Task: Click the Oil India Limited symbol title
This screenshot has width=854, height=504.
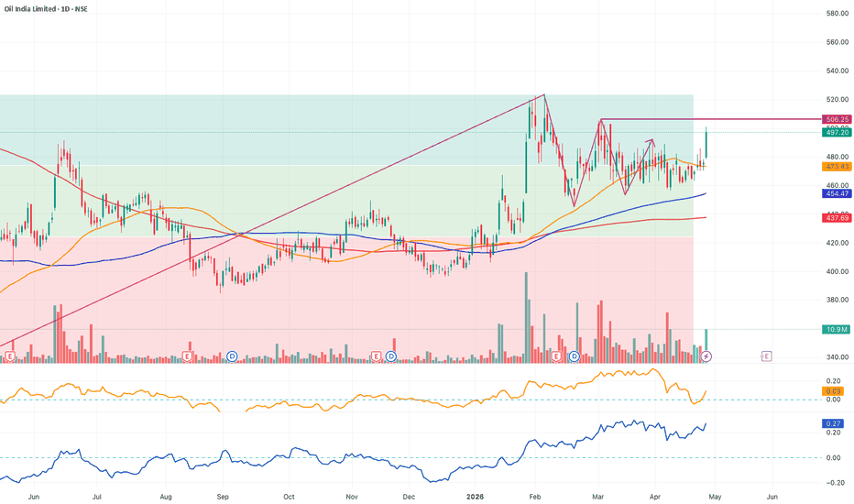Action: [x=46, y=9]
